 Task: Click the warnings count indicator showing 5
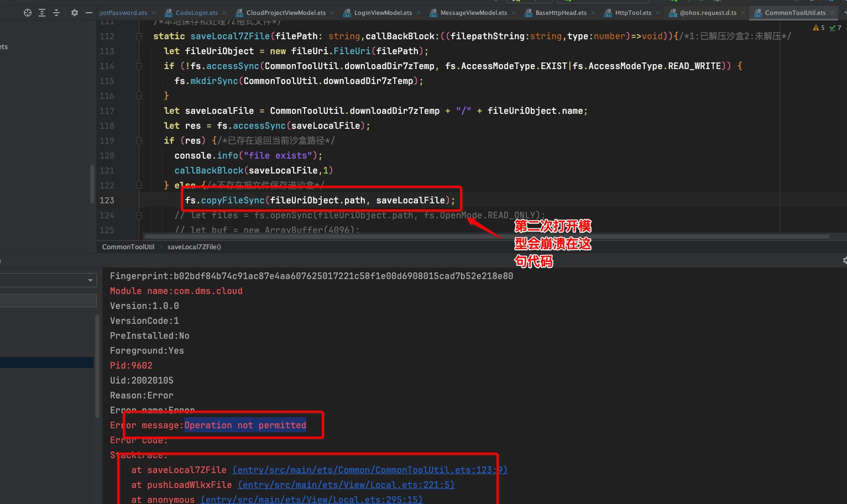coord(819,28)
